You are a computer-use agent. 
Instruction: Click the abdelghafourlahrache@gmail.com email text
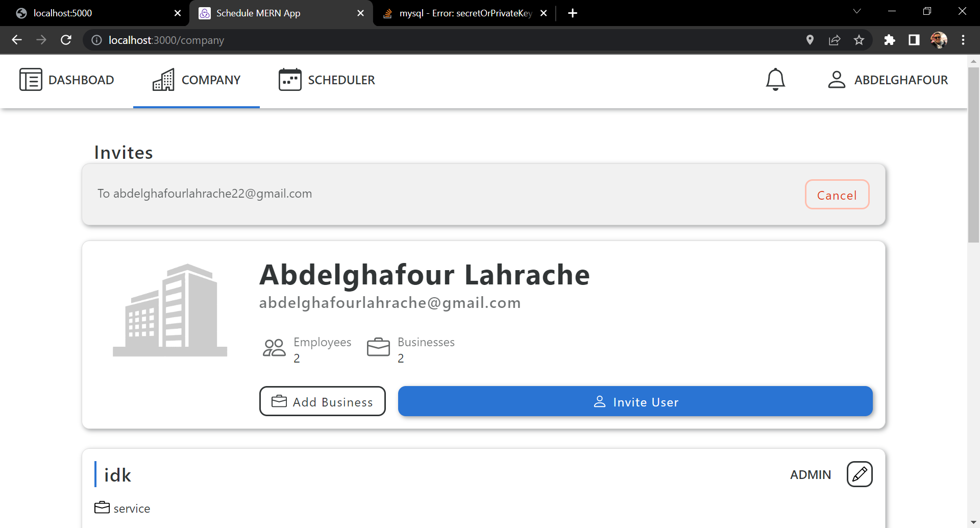pyautogui.click(x=390, y=302)
